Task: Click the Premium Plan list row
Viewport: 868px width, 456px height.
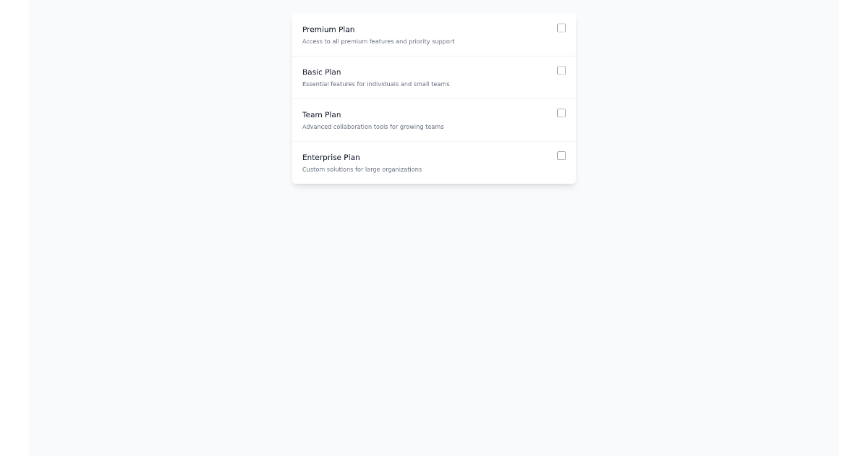Action: click(434, 34)
